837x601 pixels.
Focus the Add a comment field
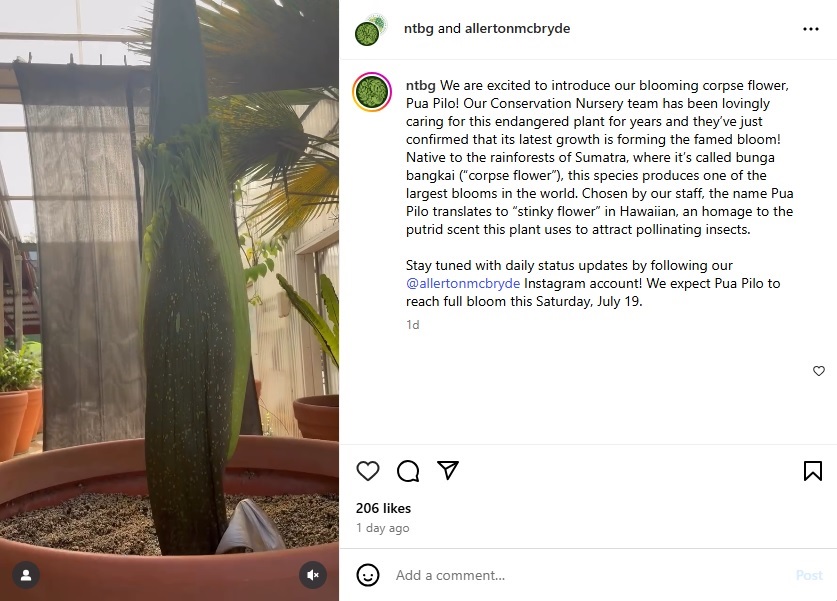pos(590,575)
